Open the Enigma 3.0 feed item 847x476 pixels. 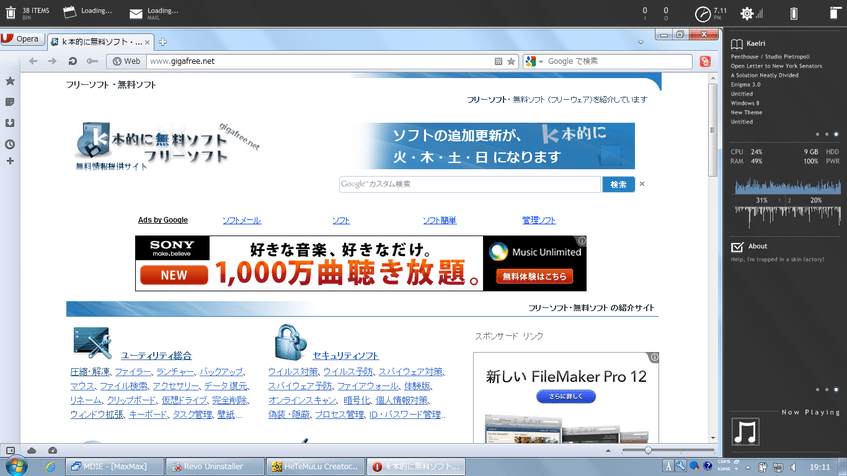745,84
